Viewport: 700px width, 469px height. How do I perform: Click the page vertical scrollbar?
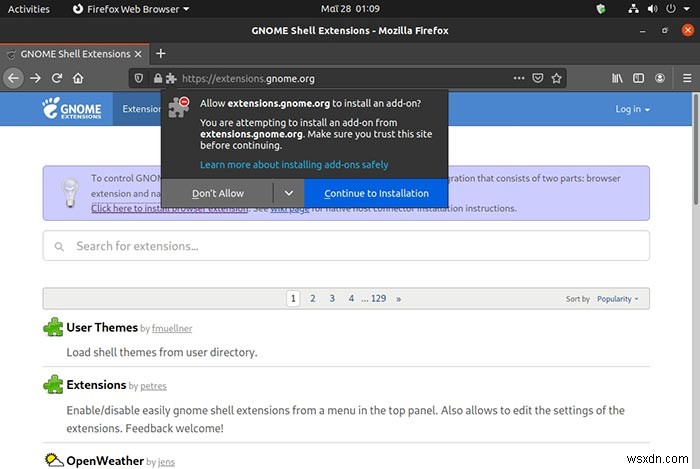[x=696, y=147]
